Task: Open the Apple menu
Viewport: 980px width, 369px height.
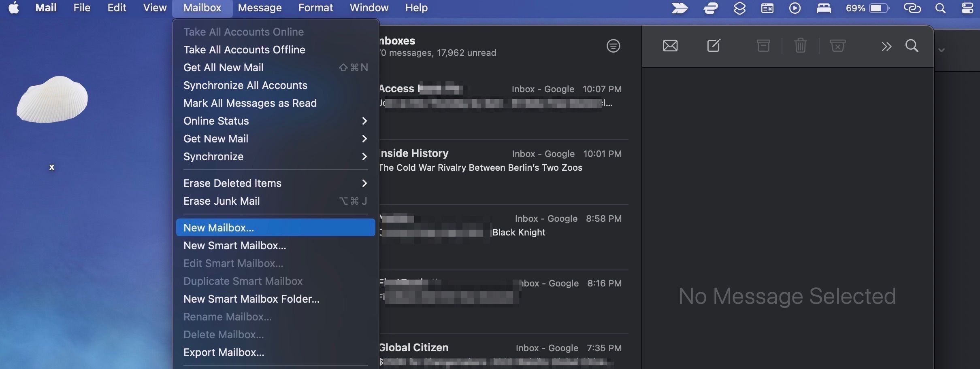Action: (x=14, y=8)
